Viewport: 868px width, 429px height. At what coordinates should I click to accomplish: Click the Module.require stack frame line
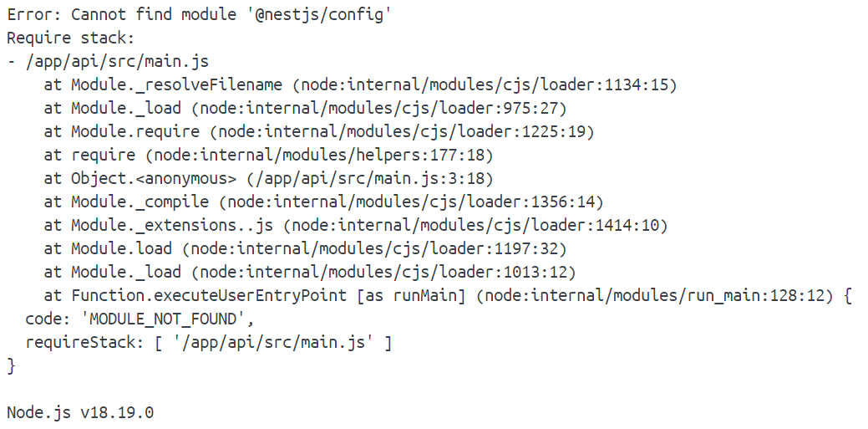pos(319,132)
